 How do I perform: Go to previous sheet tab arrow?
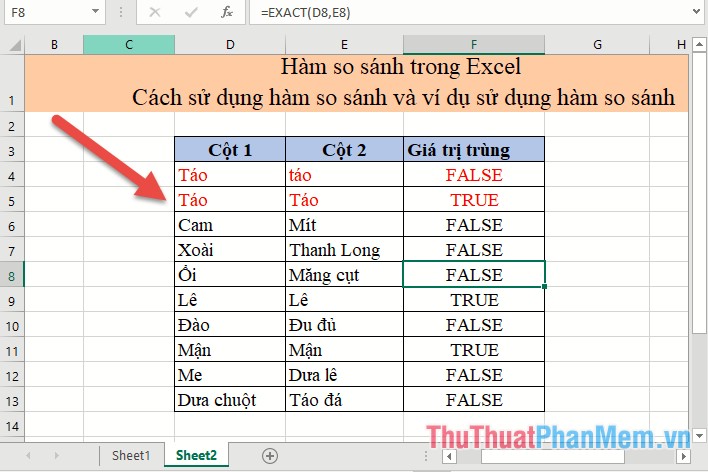tap(28, 456)
